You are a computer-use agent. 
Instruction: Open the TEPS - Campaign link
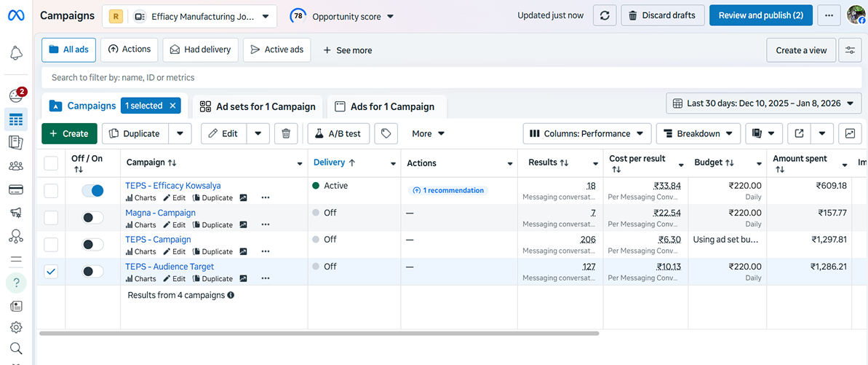point(158,240)
